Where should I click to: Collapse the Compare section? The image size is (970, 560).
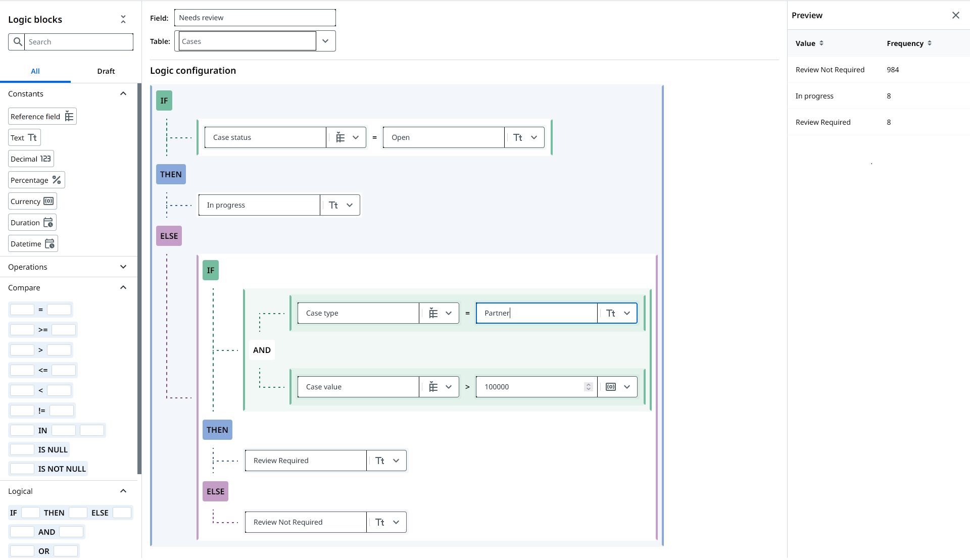[x=123, y=287]
